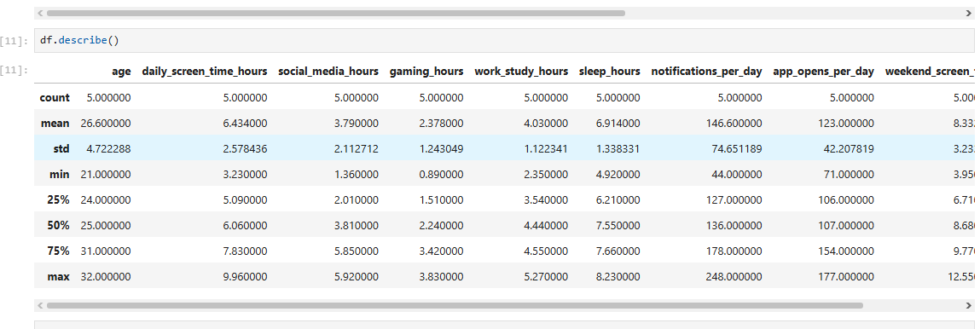Click 75% app opens value 154.000000
The height and width of the screenshot is (329, 980).
(x=845, y=251)
